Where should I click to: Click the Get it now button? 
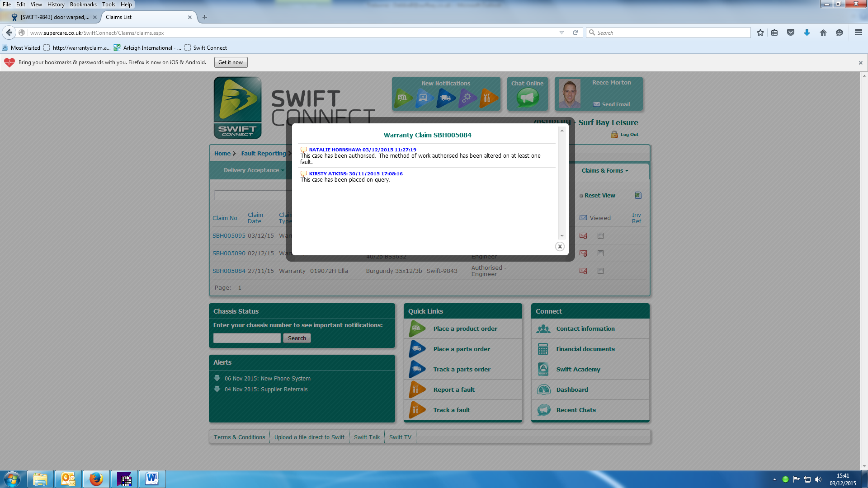(x=231, y=62)
